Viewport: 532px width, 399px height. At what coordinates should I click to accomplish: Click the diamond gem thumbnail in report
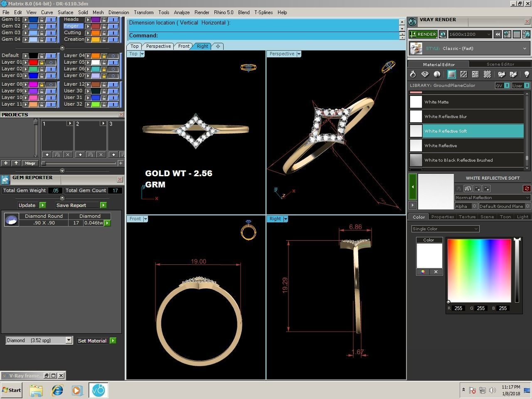click(12, 219)
